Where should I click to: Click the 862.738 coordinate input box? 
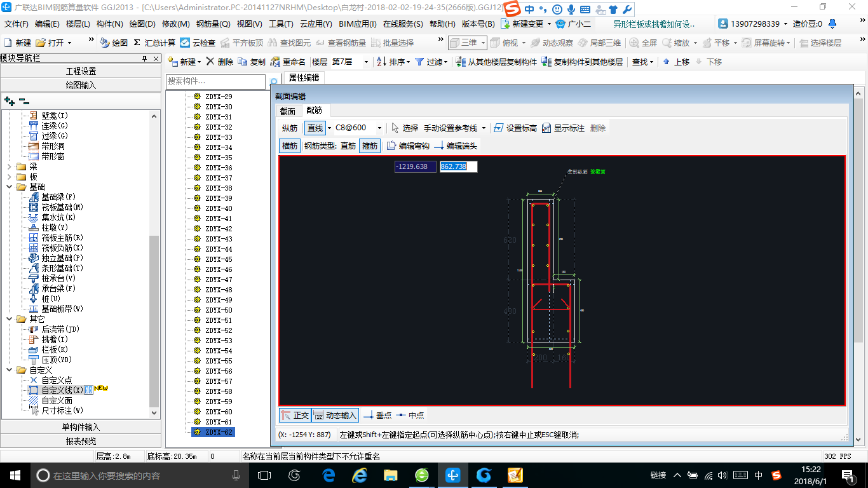click(x=458, y=166)
